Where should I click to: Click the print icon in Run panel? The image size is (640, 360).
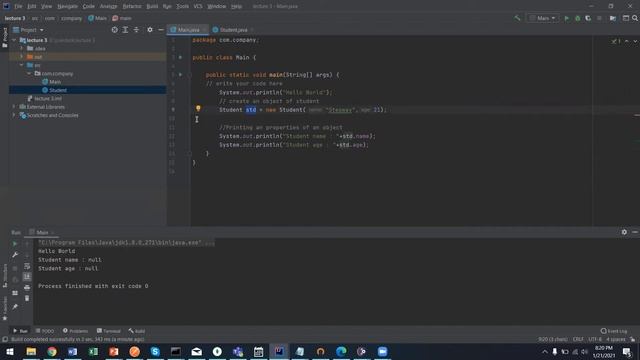(27, 288)
